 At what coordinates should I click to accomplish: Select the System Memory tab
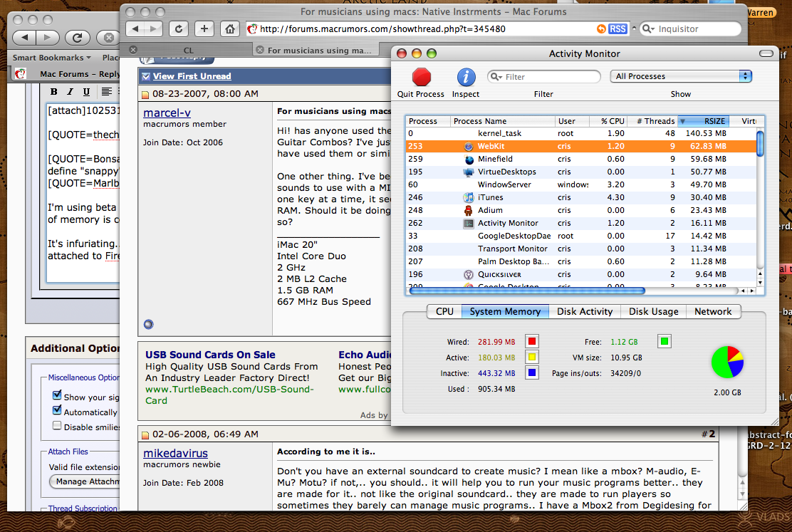[505, 312]
